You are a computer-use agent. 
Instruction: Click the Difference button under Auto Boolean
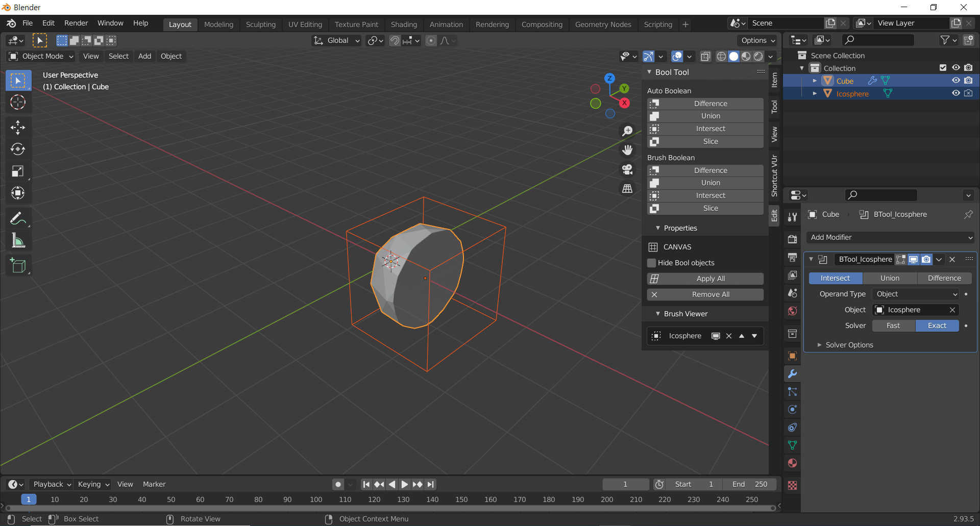pyautogui.click(x=710, y=103)
